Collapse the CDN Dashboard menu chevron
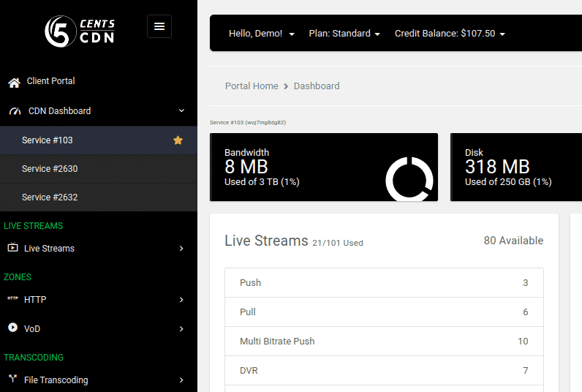 coord(181,110)
